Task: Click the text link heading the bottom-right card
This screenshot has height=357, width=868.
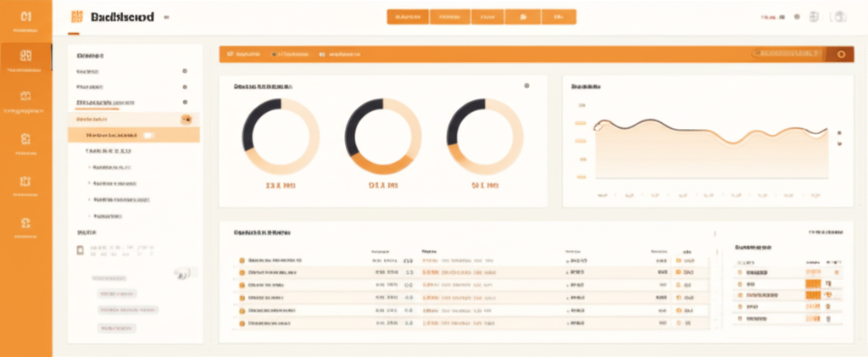Action: 826,232
